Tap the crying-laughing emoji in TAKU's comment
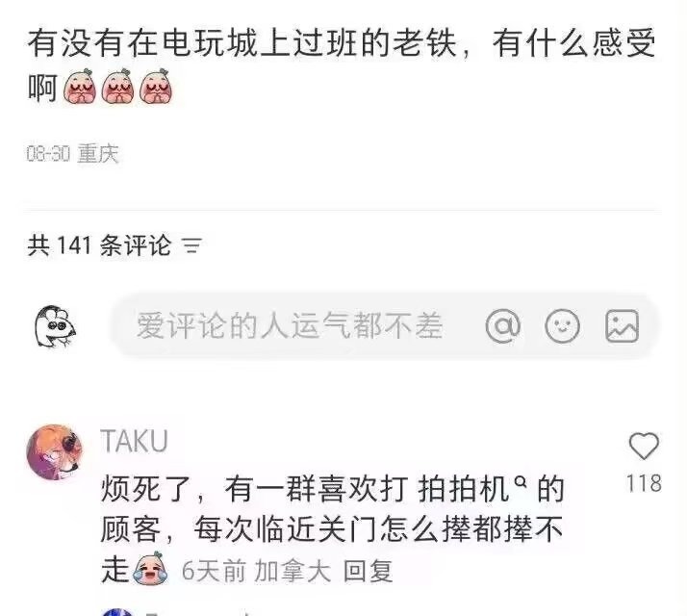Screen dimensions: 687x616 click(151, 569)
